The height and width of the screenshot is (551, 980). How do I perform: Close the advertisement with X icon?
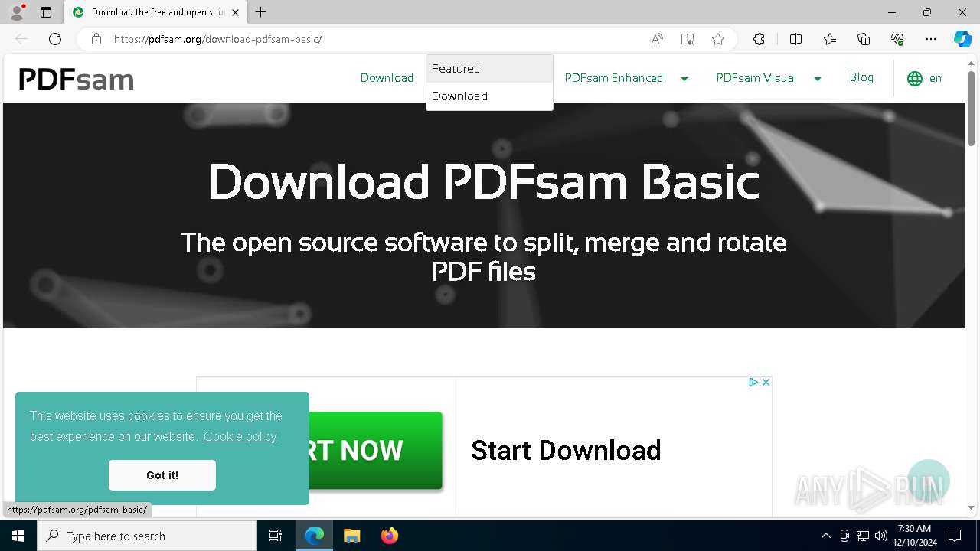766,382
